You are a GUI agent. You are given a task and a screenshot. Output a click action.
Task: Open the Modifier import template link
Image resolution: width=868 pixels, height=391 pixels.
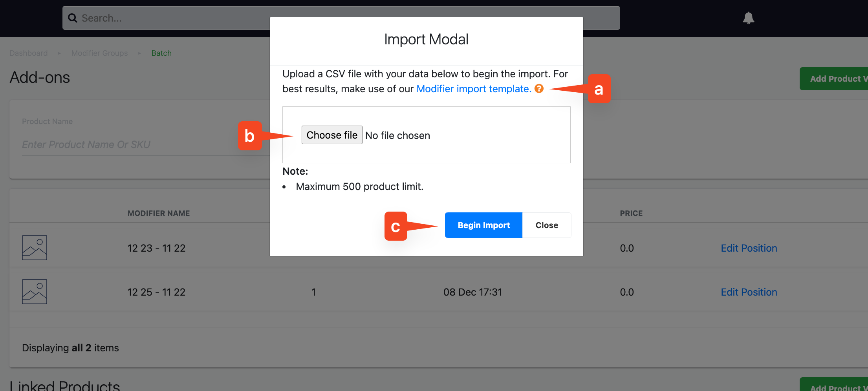pyautogui.click(x=474, y=89)
